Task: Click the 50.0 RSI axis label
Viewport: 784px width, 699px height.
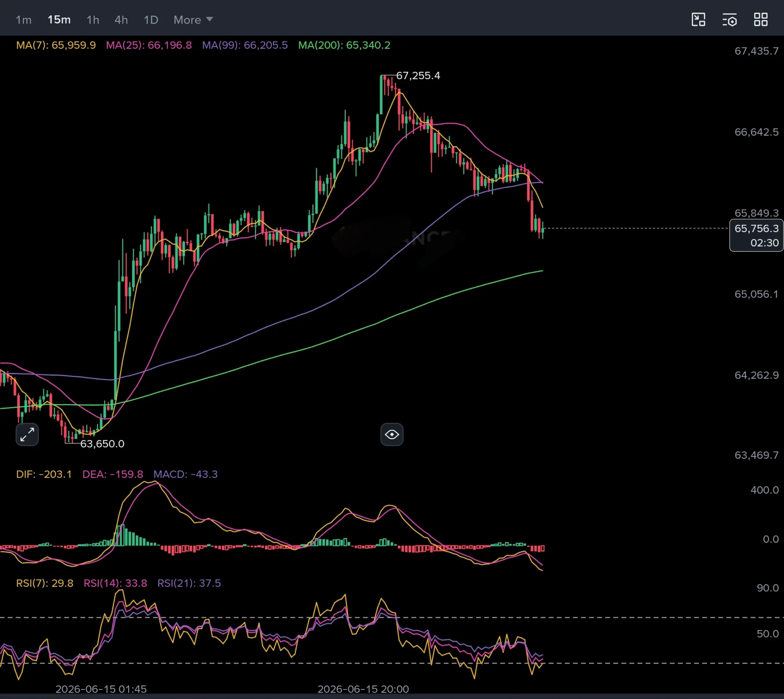Action: (767, 634)
